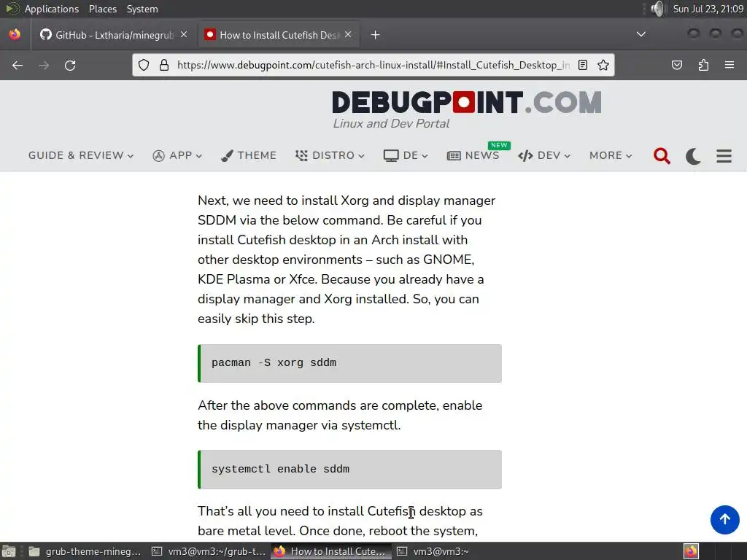Open the NEWS navigation link
The image size is (747, 560).
[x=473, y=155]
